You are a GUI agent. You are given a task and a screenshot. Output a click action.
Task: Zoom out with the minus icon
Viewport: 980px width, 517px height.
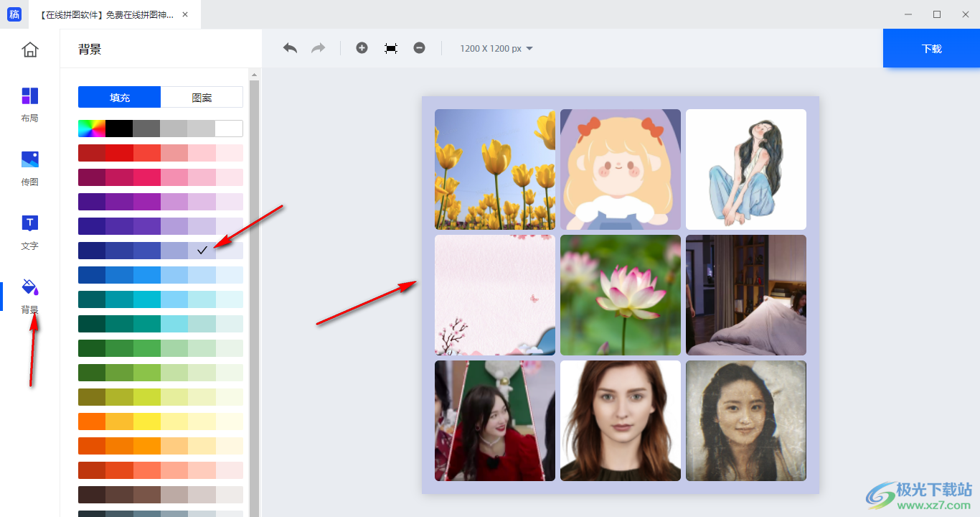coord(419,48)
